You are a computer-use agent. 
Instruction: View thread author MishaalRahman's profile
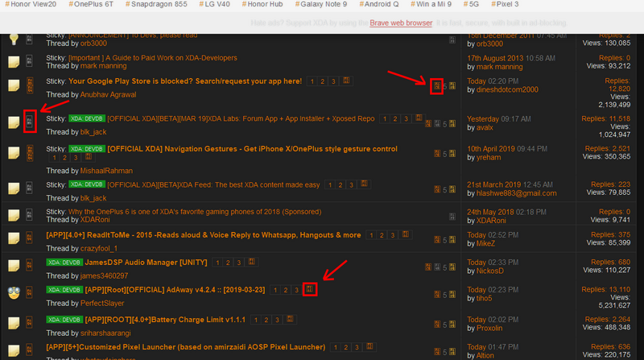click(106, 171)
